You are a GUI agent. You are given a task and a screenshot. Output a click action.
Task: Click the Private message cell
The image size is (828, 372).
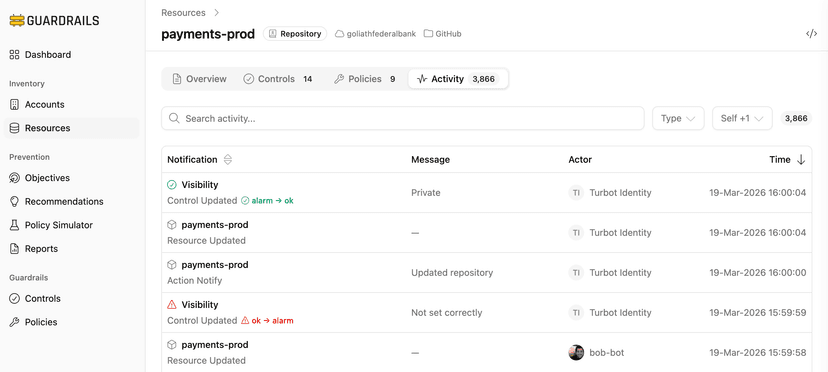(426, 193)
